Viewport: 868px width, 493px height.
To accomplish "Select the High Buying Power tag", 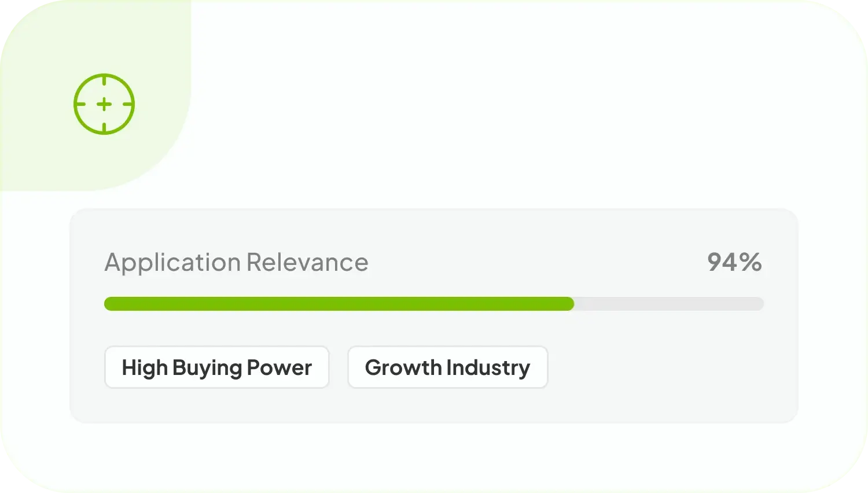I will (x=216, y=367).
